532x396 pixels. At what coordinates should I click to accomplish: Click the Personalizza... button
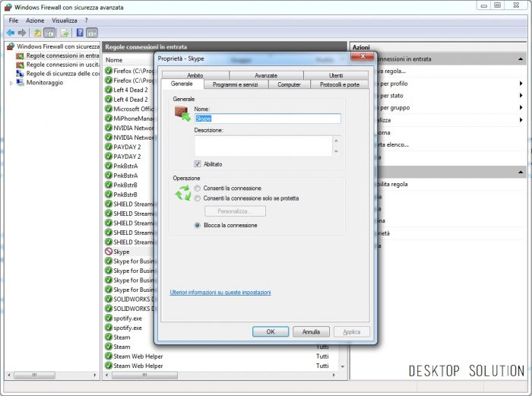tap(235, 211)
